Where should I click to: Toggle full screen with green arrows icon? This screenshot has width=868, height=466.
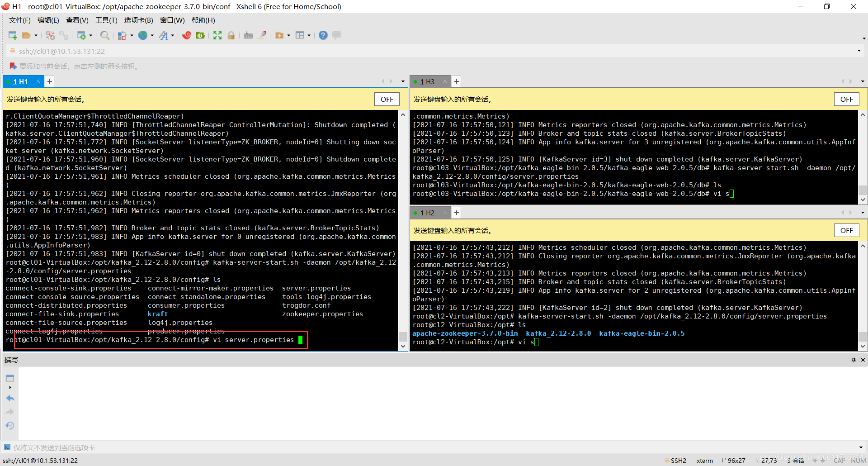pyautogui.click(x=217, y=35)
